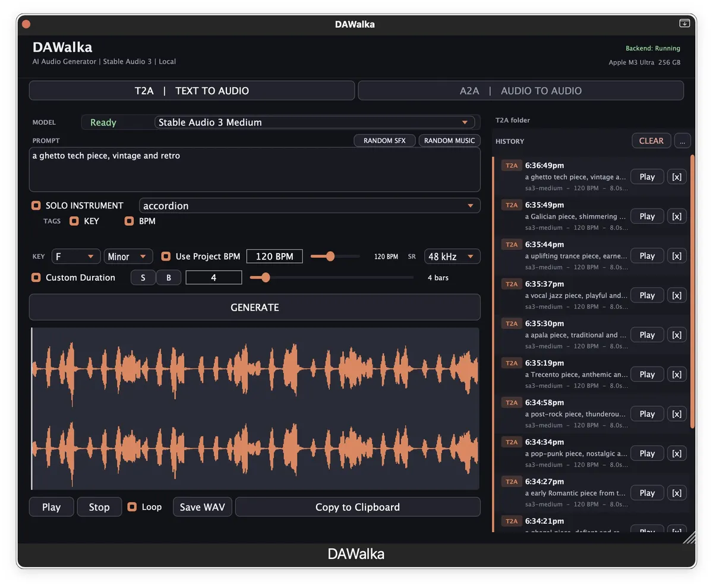Image resolution: width=713 pixels, height=588 pixels.
Task: Click the resize grip icon at window corner
Action: [x=689, y=538]
